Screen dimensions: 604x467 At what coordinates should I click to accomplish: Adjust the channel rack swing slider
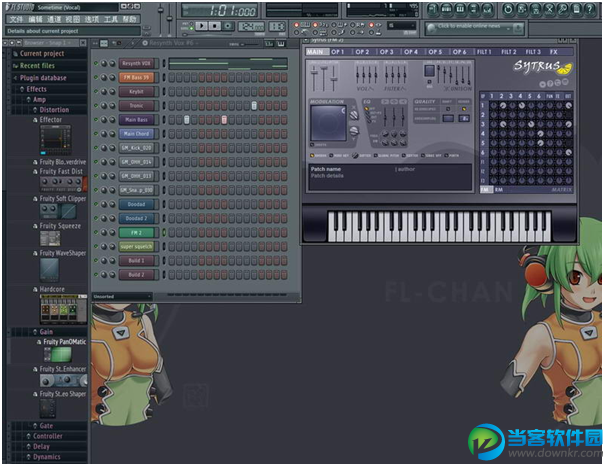pyautogui.click(x=248, y=44)
